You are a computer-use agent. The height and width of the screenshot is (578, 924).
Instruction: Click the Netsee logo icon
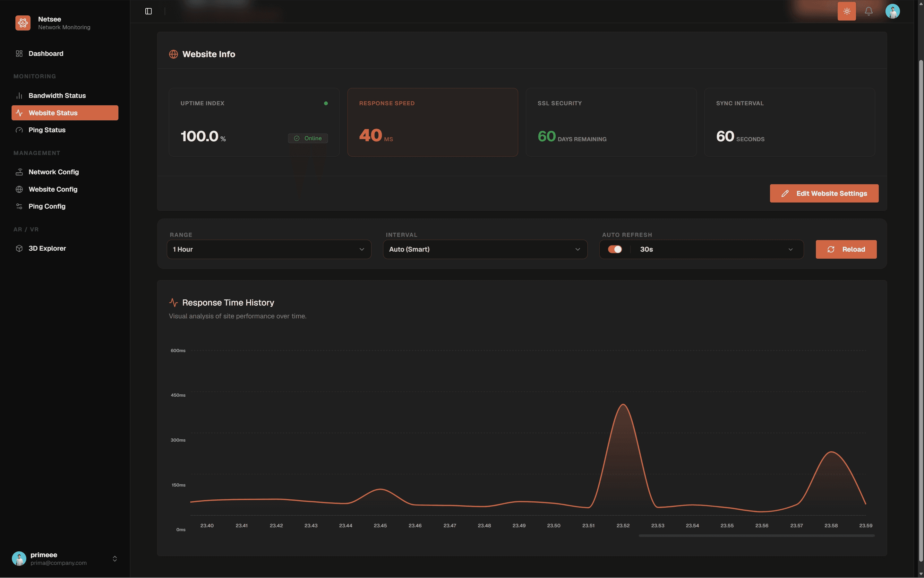coord(23,23)
